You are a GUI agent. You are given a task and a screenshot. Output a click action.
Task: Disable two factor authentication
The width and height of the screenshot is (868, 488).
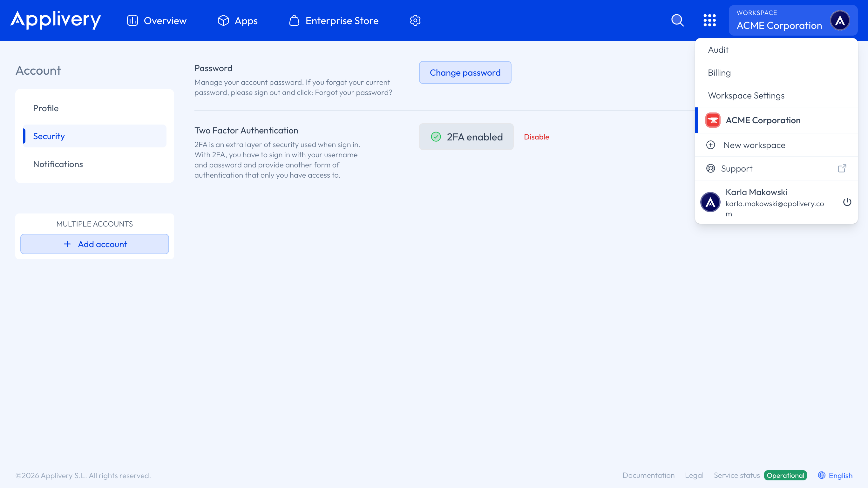tap(536, 137)
